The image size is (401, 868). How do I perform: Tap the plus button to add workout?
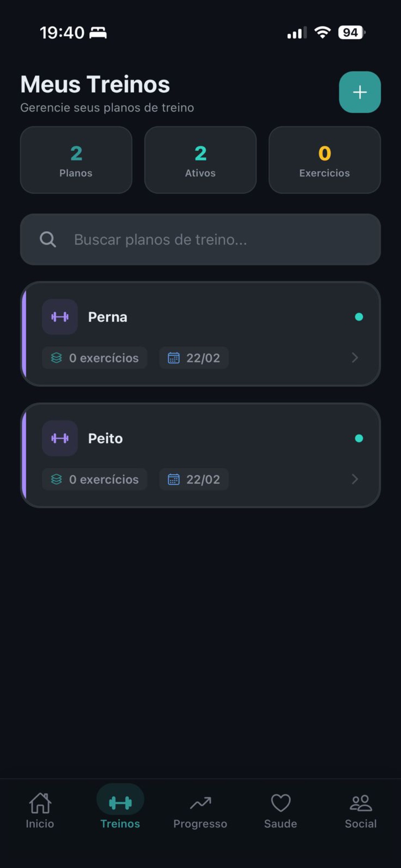(x=359, y=92)
